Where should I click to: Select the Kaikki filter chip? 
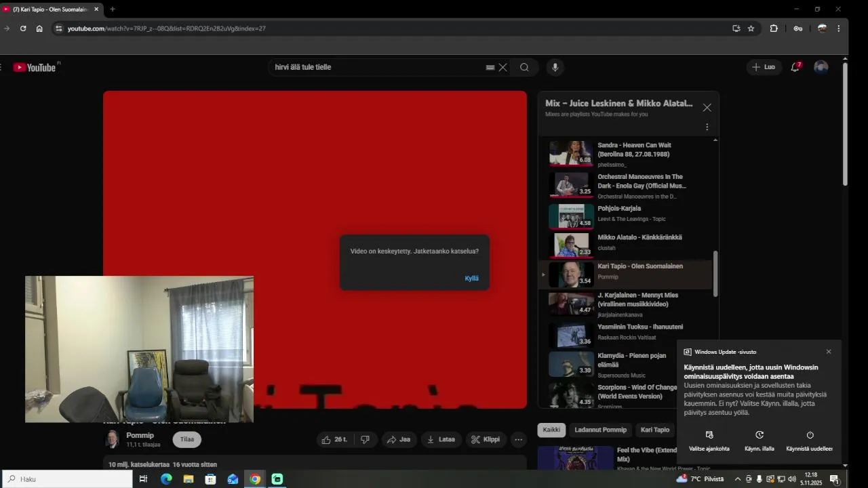pos(551,430)
